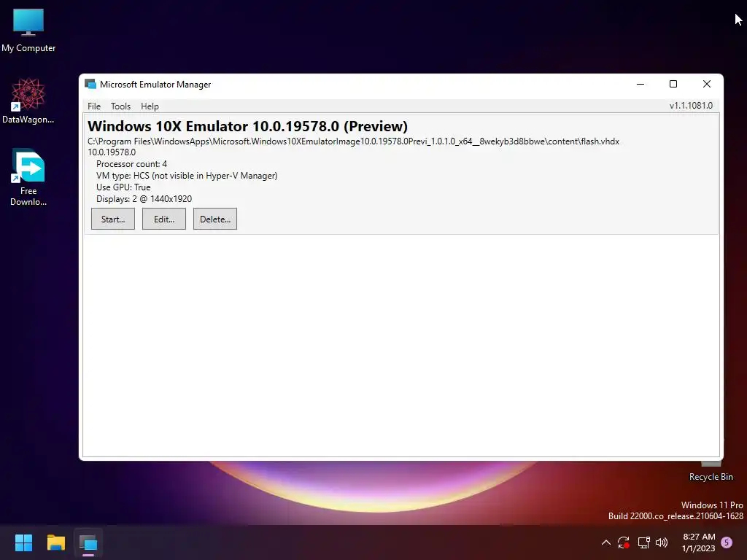The height and width of the screenshot is (560, 747).
Task: Click the v1.1.1081.0 version label
Action: pos(691,106)
